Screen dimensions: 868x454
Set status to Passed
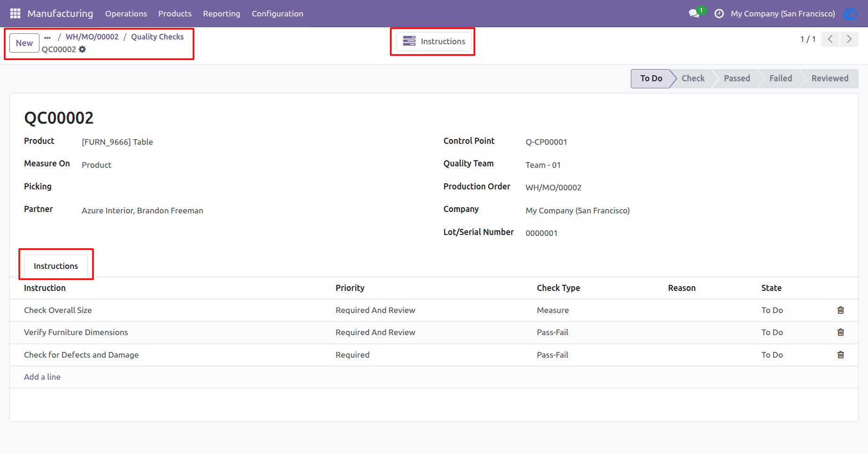tap(737, 78)
